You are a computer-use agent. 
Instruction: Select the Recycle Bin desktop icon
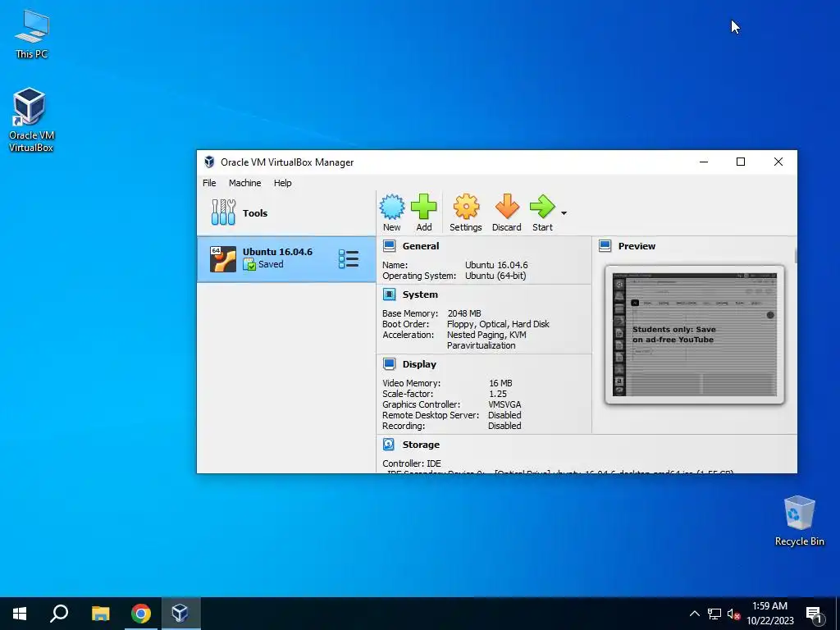pyautogui.click(x=799, y=521)
